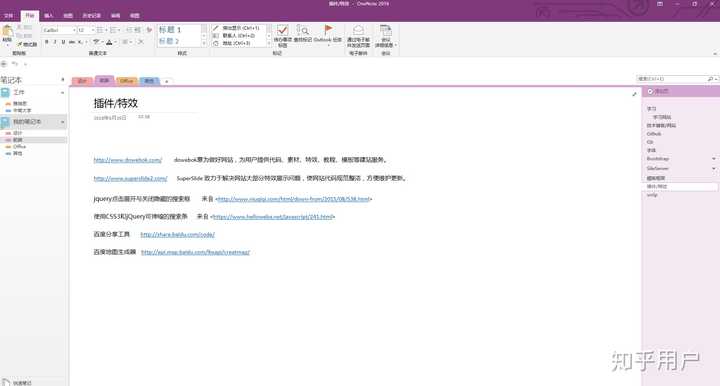Click the search magnifier icon
The height and width of the screenshot is (386, 720).
[711, 79]
